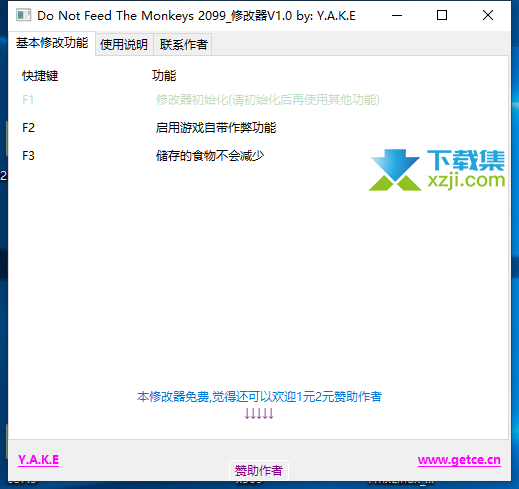Click the 下载集 watermark text
This screenshot has width=519, height=489.
click(x=466, y=160)
